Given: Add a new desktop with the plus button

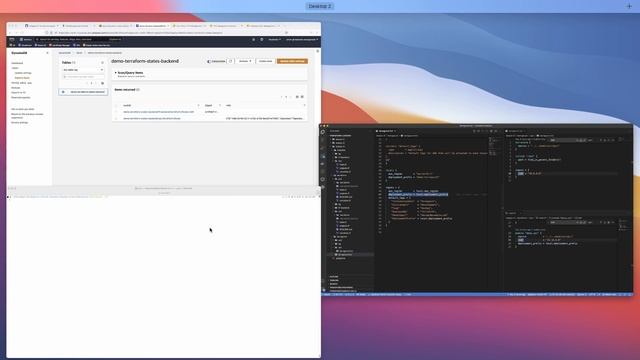Looking at the screenshot, I should click(629, 6).
